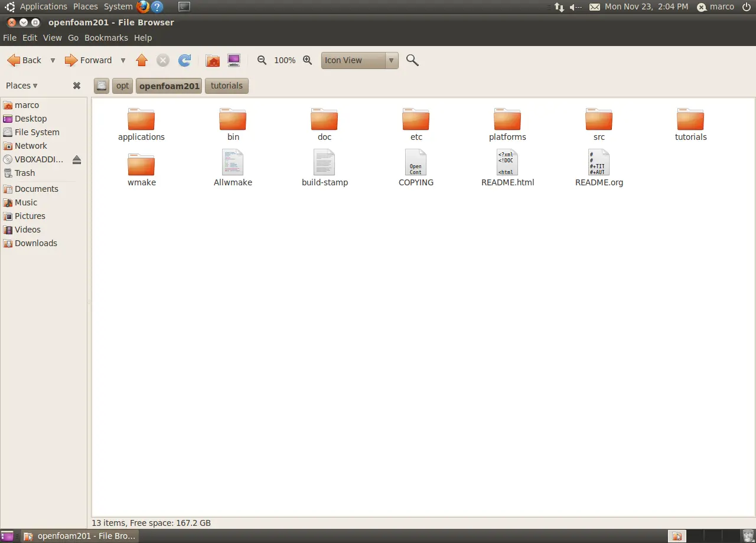Open the file search tool
The image size is (756, 543).
click(412, 60)
